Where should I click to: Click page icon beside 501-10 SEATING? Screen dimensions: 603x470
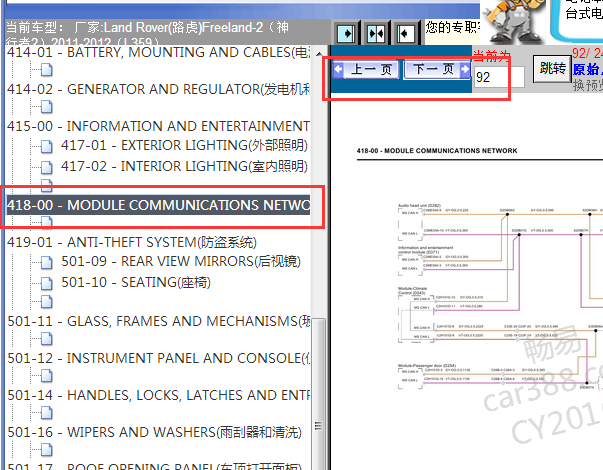[47, 283]
